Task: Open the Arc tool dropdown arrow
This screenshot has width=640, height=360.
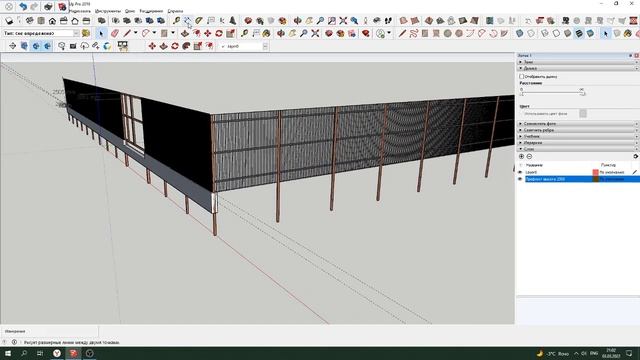Action: [154, 33]
